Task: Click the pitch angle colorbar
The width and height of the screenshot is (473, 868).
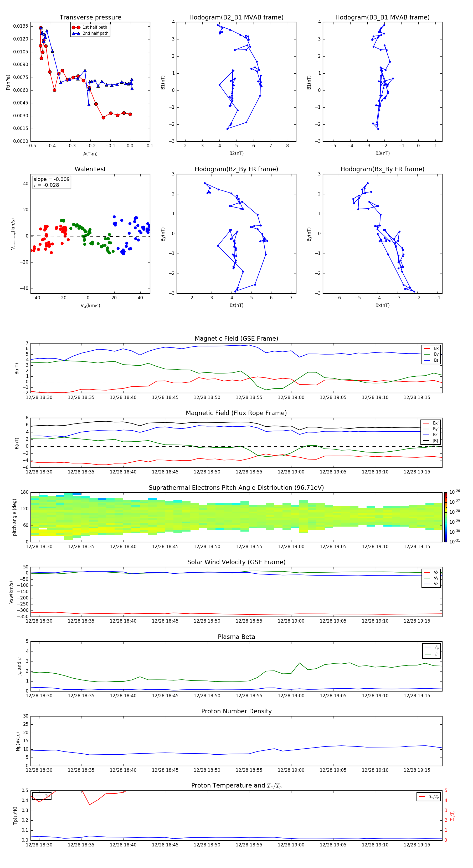Action: pyautogui.click(x=446, y=517)
